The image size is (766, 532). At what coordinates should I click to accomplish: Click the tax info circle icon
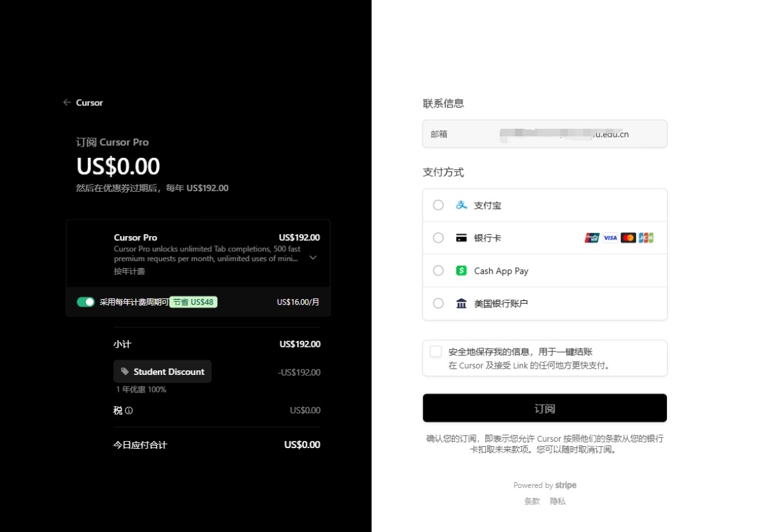pos(129,411)
